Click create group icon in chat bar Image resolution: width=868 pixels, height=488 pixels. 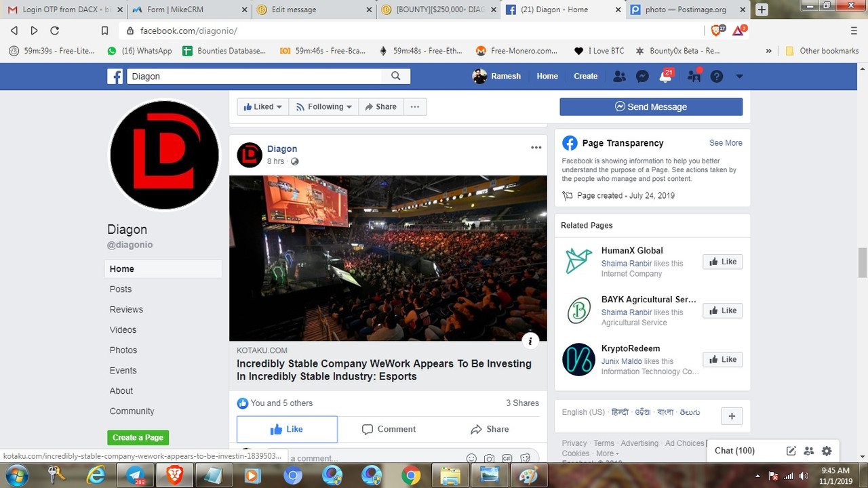808,451
